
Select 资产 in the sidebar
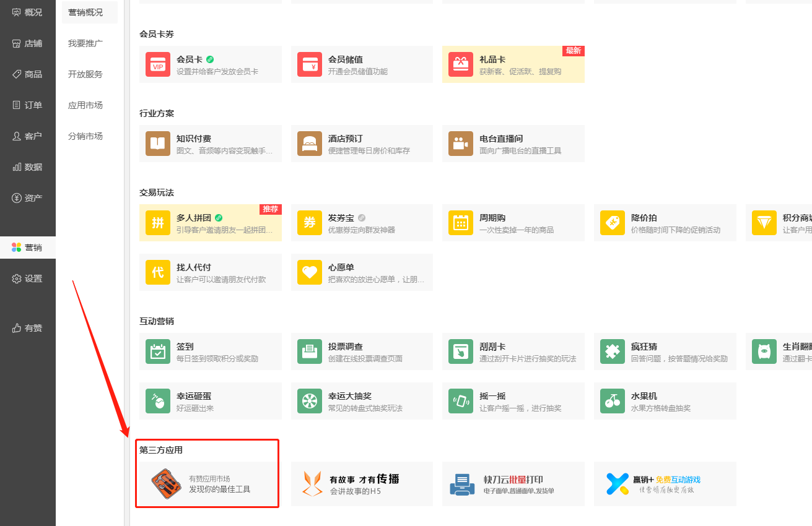[x=27, y=198]
